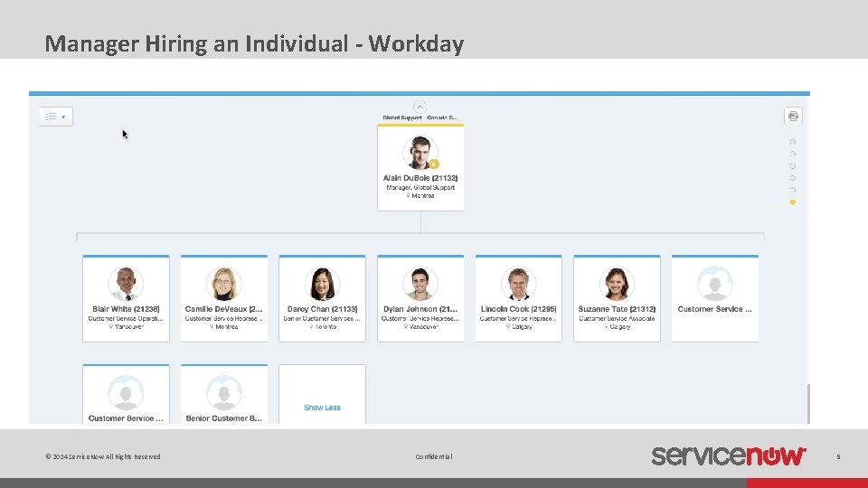Click Dylan Johnson's profile photo
This screenshot has width=868, height=488.
coord(420,283)
